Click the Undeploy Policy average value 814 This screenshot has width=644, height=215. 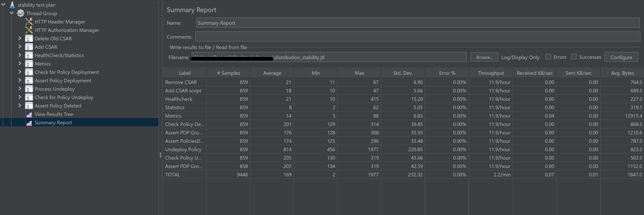(x=287, y=149)
